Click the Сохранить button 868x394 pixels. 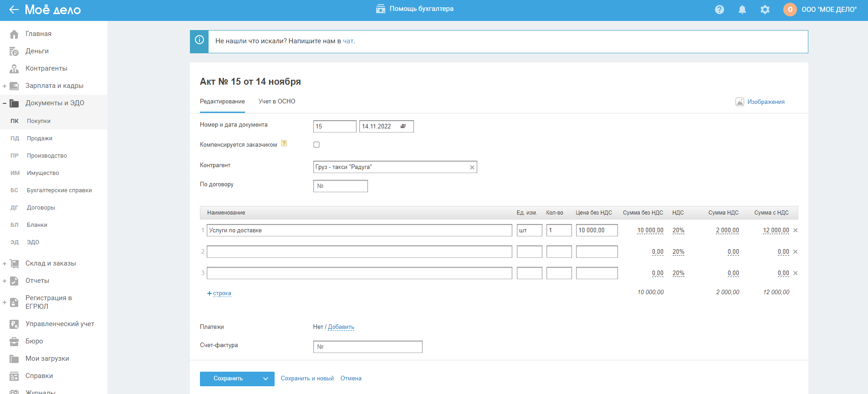coord(228,379)
